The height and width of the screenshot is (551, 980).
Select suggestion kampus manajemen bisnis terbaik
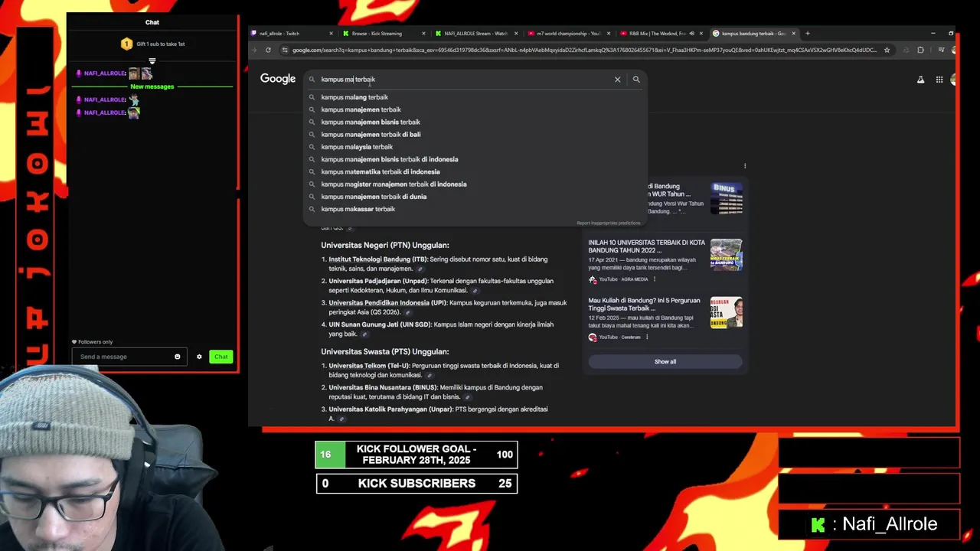click(476, 122)
